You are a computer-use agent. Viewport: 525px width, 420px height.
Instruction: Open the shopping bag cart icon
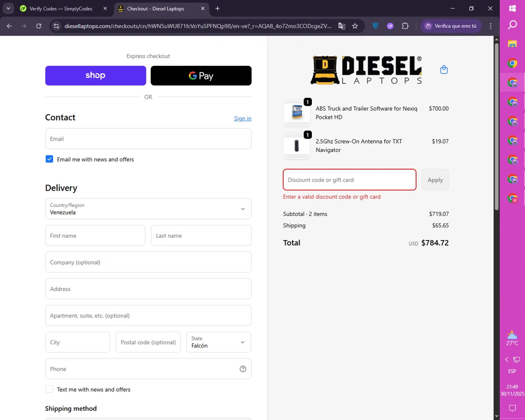pos(444,70)
